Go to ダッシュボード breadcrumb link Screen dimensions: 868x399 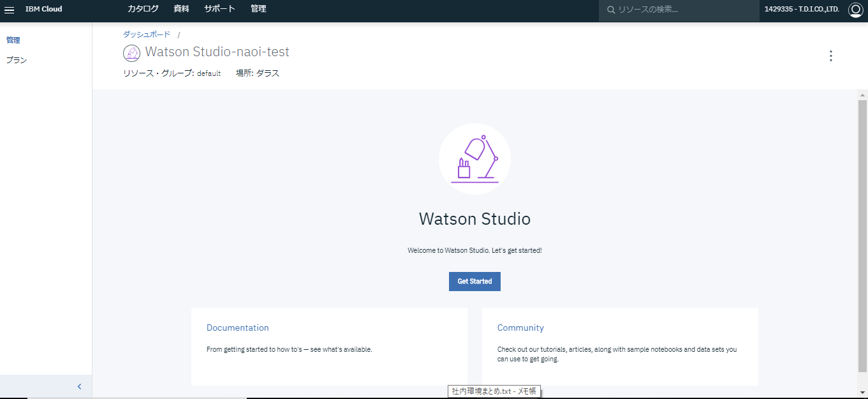pos(147,34)
